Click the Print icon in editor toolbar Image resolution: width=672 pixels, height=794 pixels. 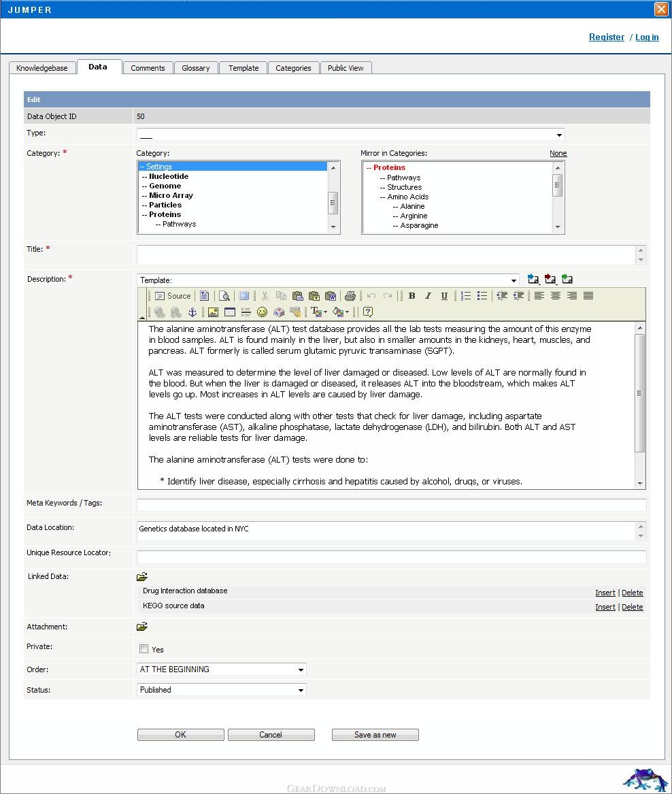pyautogui.click(x=350, y=296)
